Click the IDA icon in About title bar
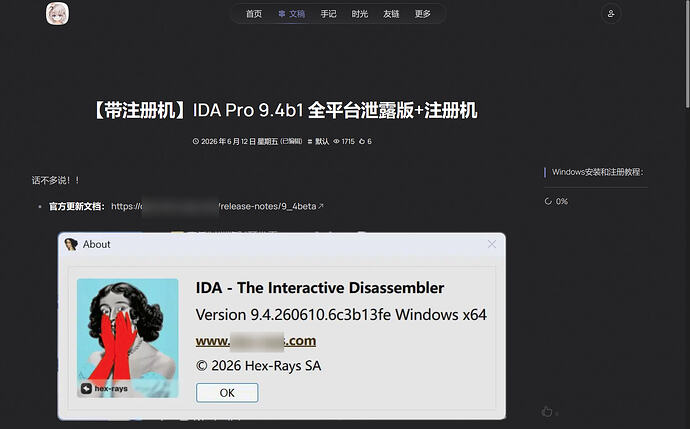The height and width of the screenshot is (429, 690). tap(71, 244)
